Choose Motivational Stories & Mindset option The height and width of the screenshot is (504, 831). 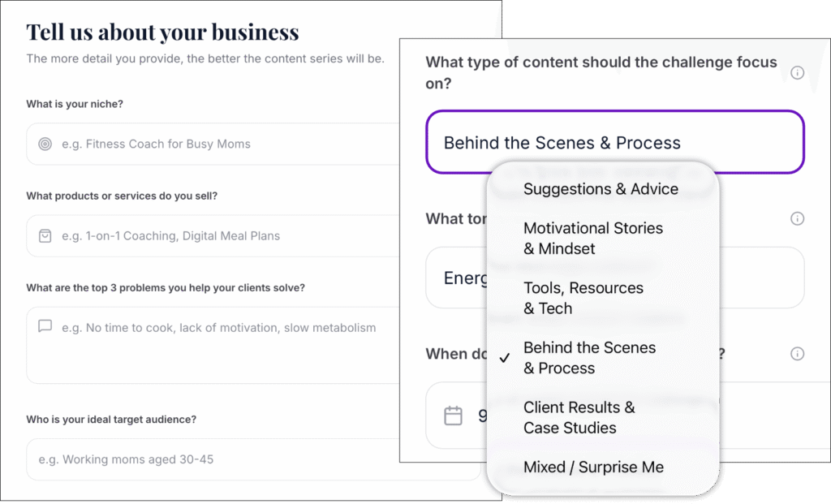pos(593,239)
